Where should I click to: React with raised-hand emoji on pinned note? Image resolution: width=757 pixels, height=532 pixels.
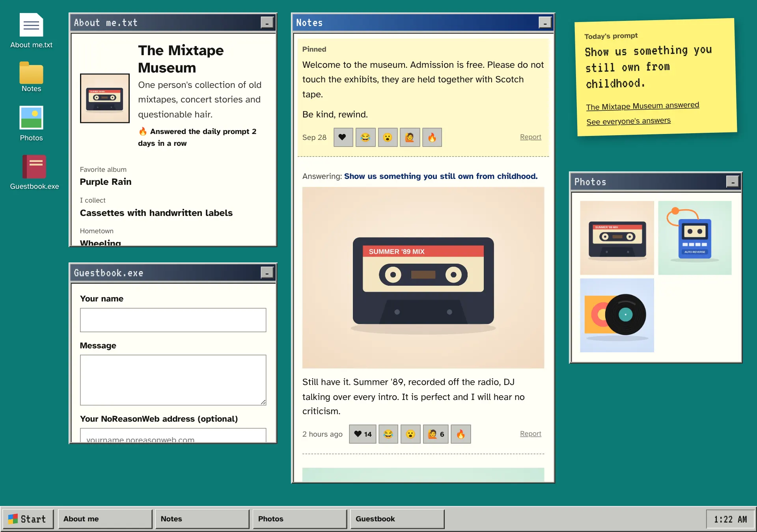tap(410, 137)
